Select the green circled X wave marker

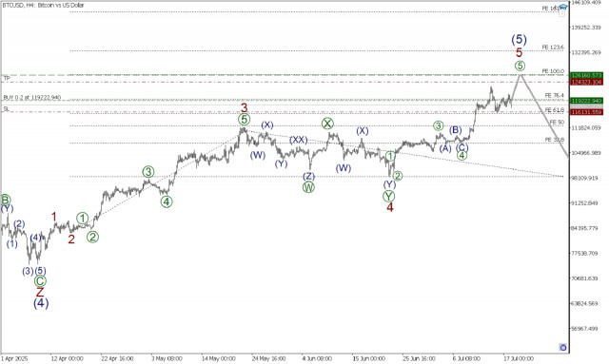(327, 124)
